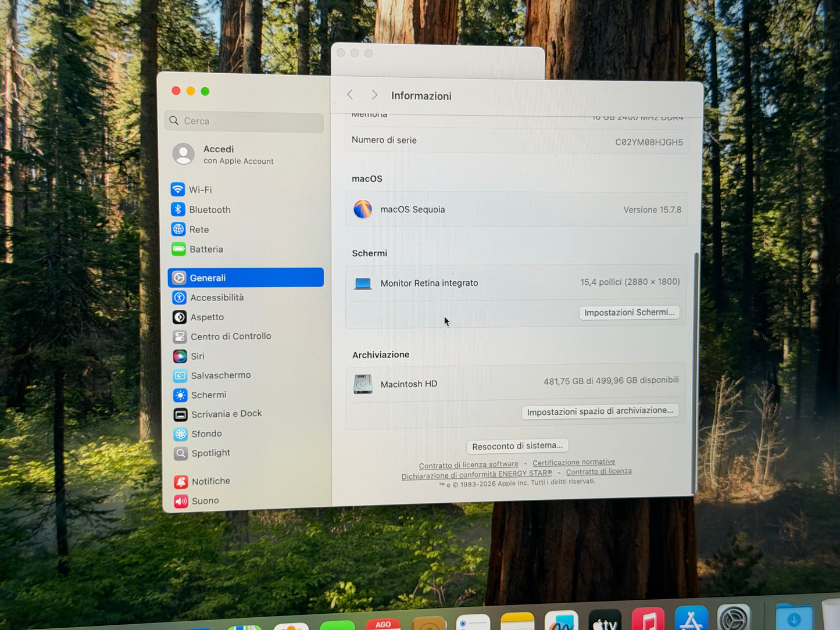Click the Numero di serie label
The width and height of the screenshot is (840, 630).
pyautogui.click(x=384, y=140)
